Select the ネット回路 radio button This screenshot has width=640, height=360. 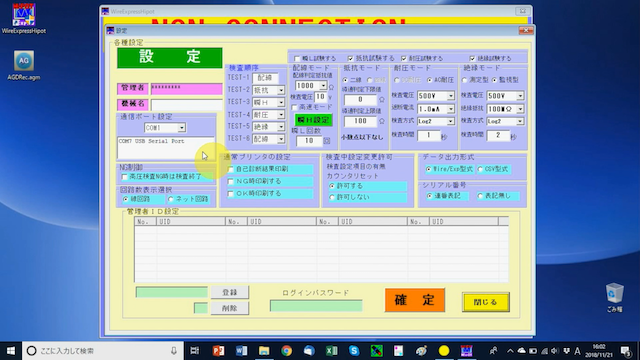[x=171, y=199]
